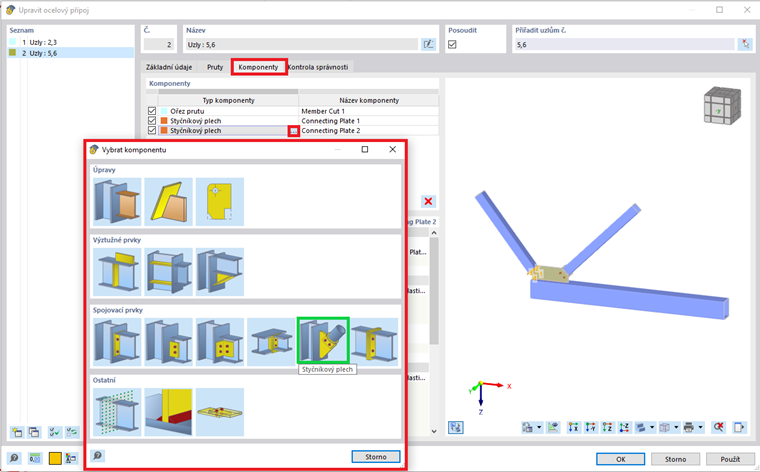
Task: Select the Styčníkový plech gusset plate thumbnail
Action: click(323, 341)
